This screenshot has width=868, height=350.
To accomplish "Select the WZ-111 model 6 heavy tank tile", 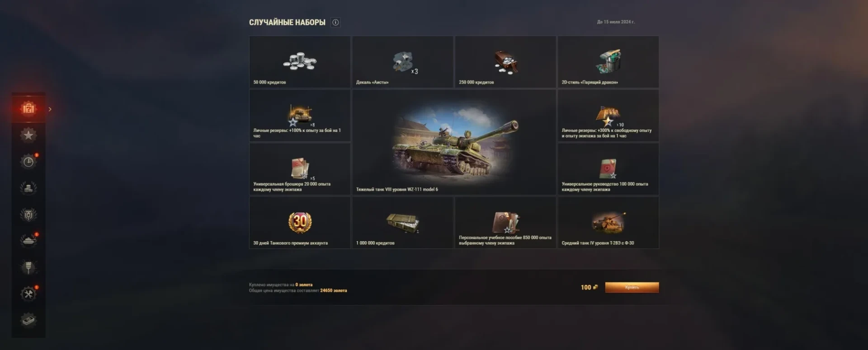I will coord(454,142).
